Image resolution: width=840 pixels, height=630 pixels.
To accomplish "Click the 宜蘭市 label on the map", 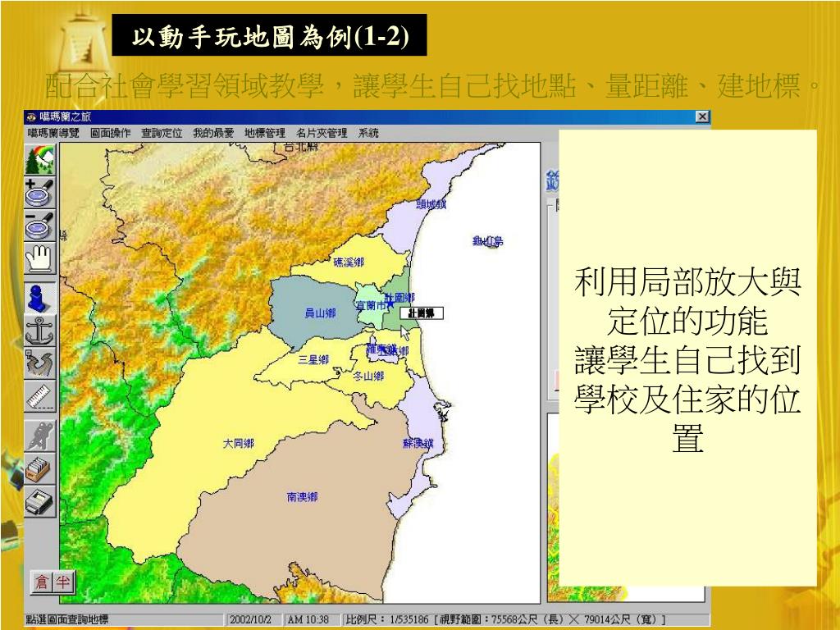I will coord(372,306).
